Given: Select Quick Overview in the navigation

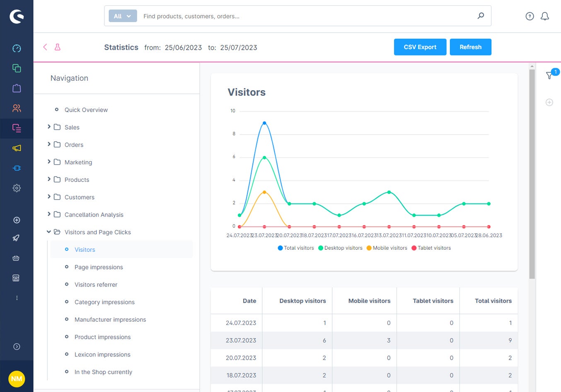Looking at the screenshot, I should point(86,110).
